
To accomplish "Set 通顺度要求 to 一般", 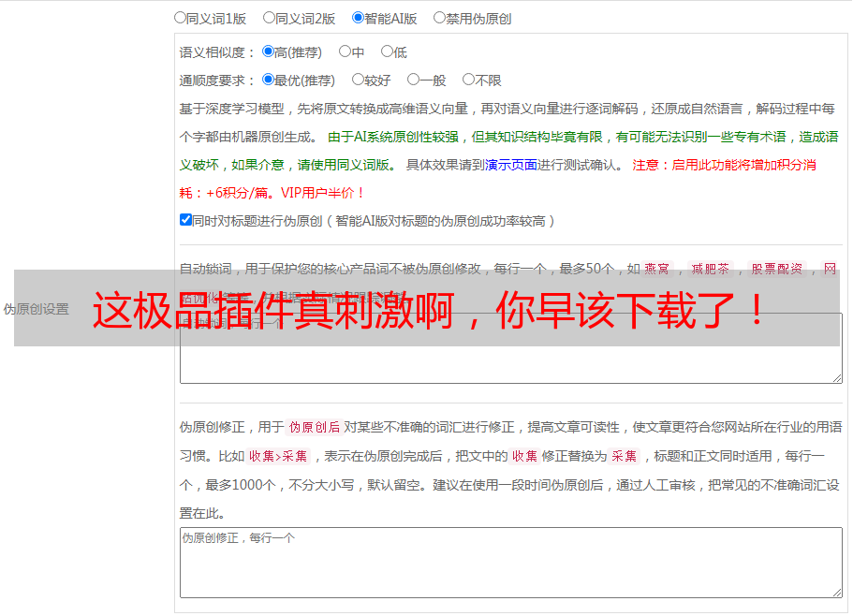I will pos(414,80).
